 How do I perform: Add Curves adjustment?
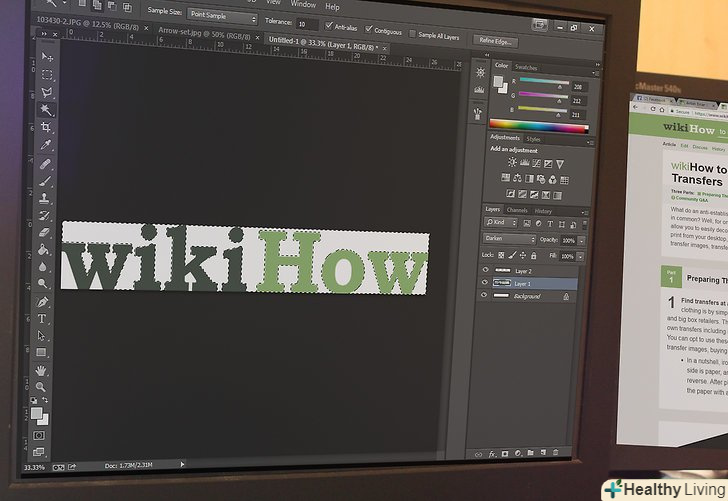tap(536, 163)
